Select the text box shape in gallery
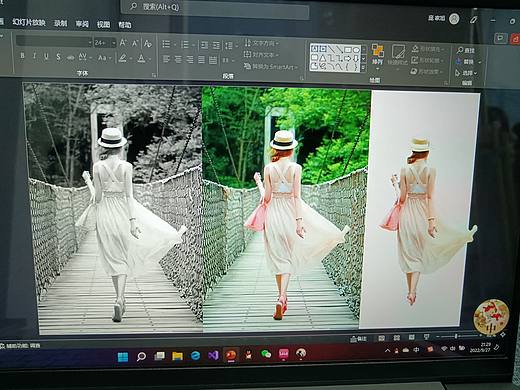The width and height of the screenshot is (520, 390). [314, 49]
